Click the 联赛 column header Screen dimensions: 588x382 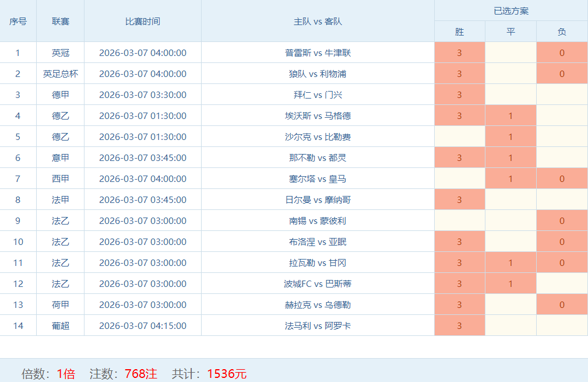[x=61, y=22]
